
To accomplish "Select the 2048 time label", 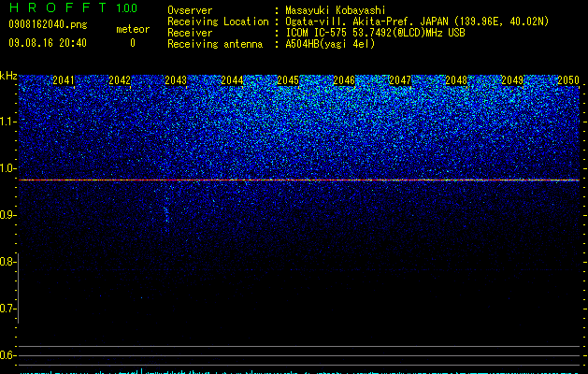I will tap(456, 80).
